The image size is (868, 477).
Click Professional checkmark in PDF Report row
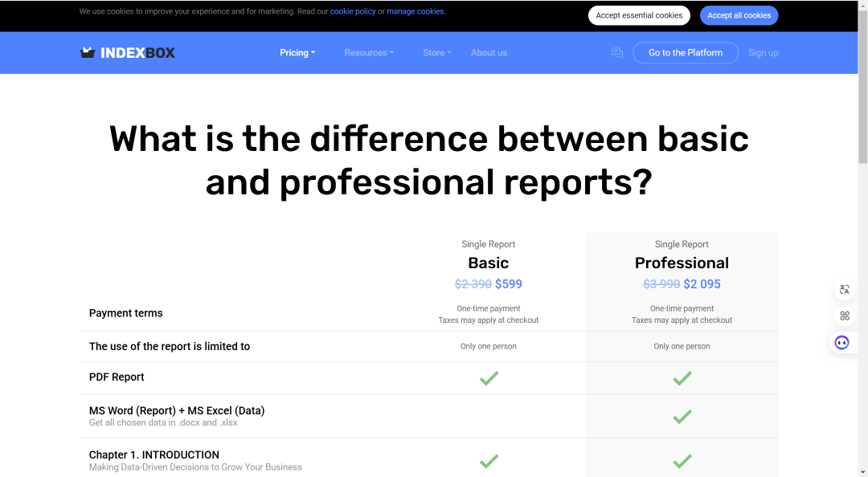[682, 378]
